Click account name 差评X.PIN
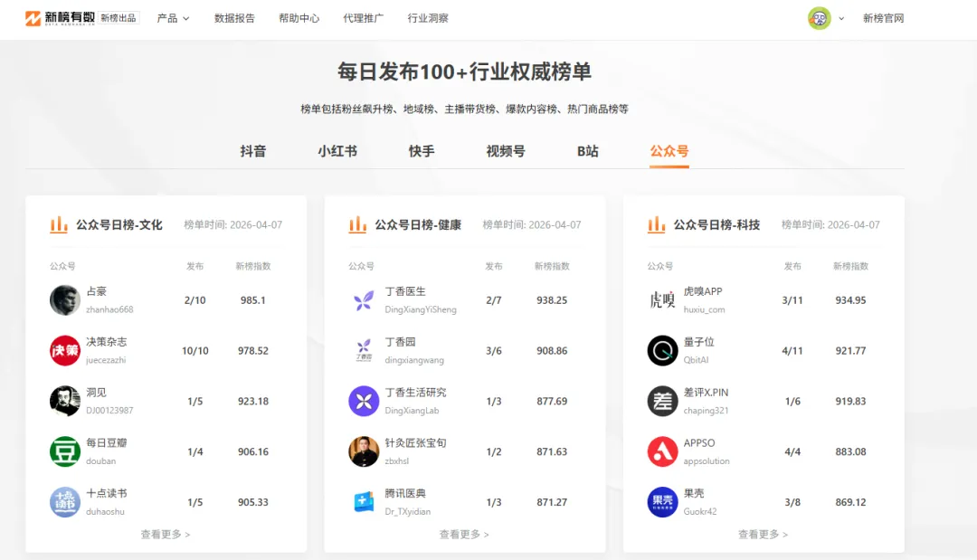The width and height of the screenshot is (977, 560). 706,393
